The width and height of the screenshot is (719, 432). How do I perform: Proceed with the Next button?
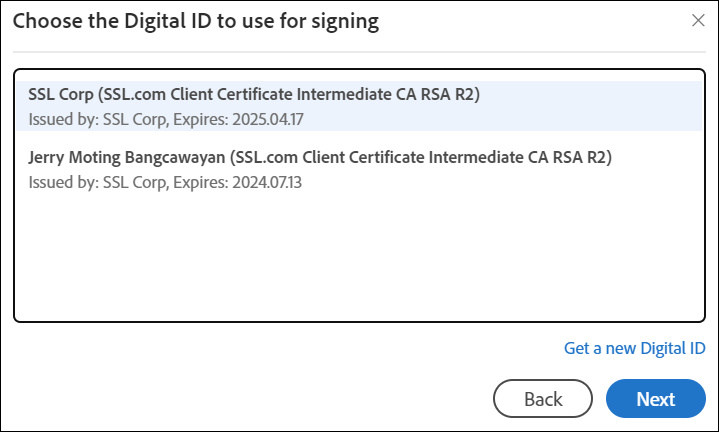tap(655, 399)
